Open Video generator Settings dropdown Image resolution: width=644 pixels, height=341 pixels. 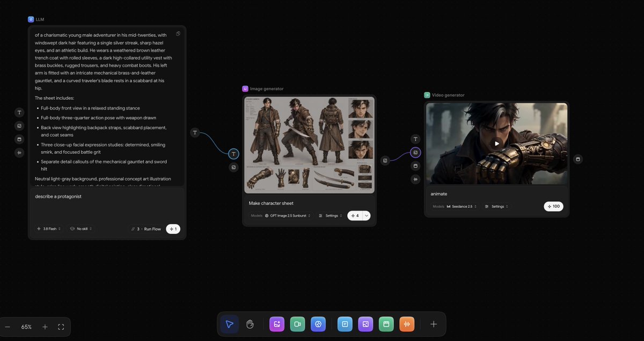[x=496, y=206]
